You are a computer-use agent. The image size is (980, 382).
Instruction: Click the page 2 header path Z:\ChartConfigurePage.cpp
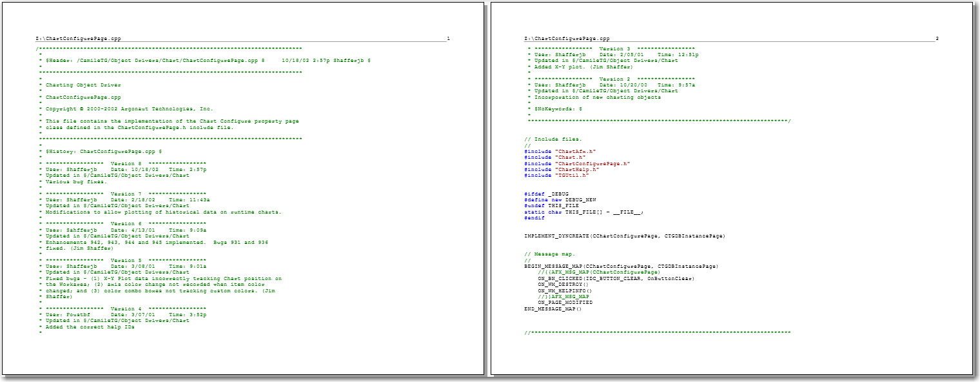click(567, 39)
